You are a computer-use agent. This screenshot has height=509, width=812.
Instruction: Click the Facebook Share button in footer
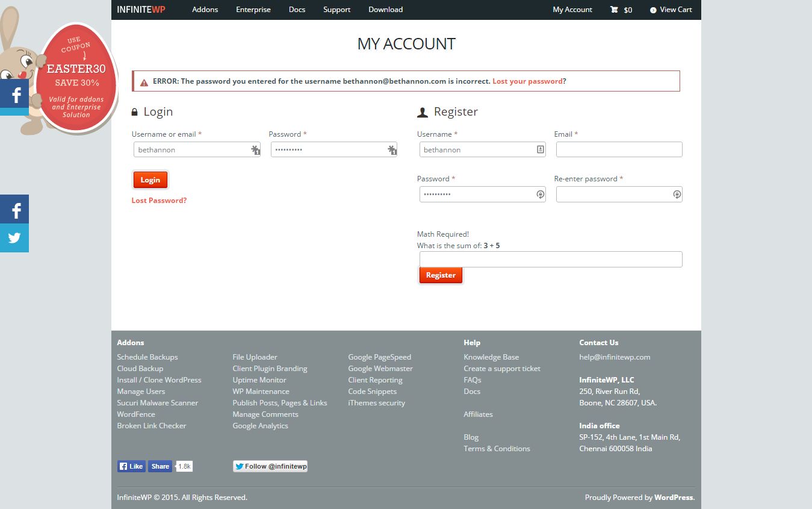(x=160, y=466)
